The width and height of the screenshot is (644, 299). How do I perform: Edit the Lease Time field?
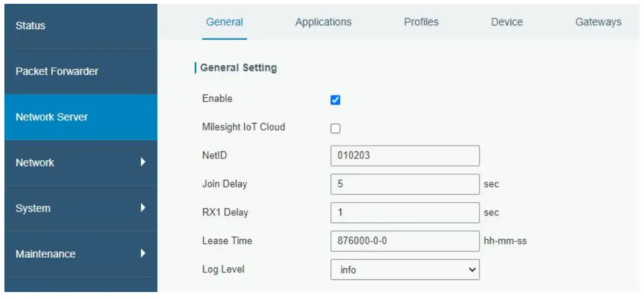click(x=405, y=241)
